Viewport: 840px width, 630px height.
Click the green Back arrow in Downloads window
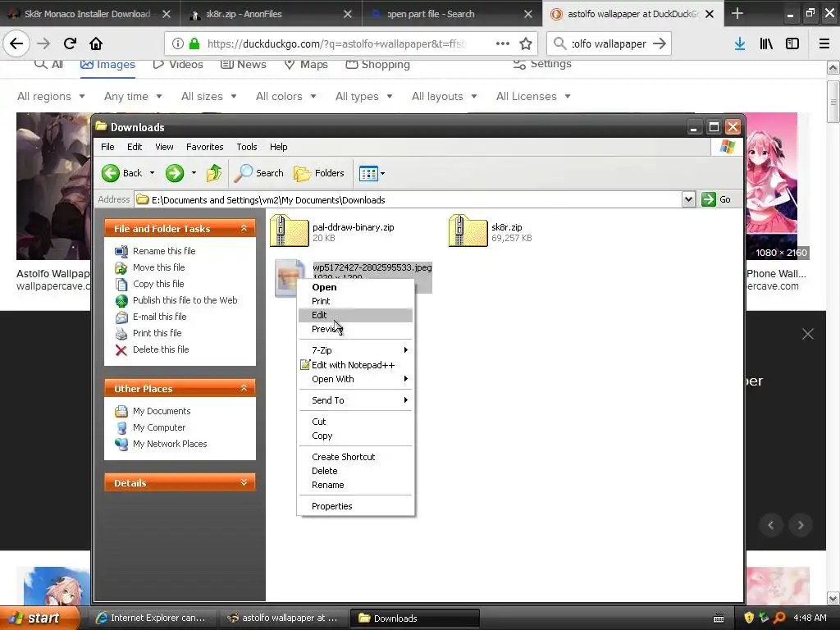pyautogui.click(x=111, y=173)
